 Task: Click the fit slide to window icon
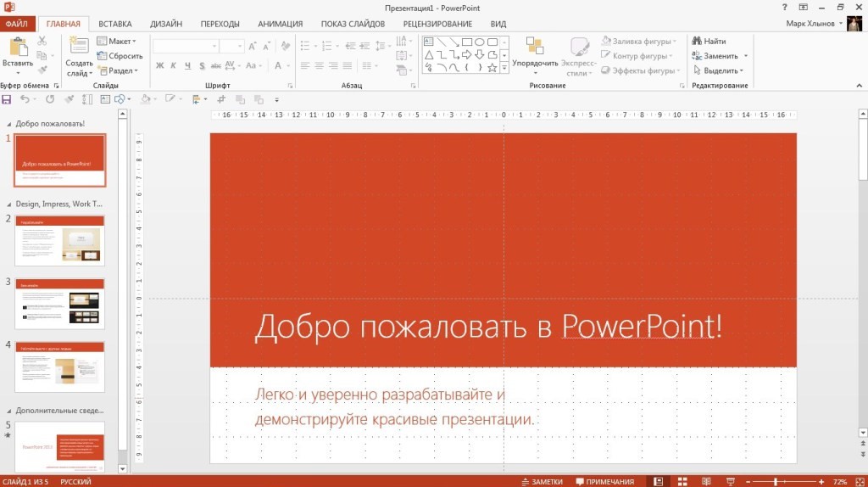pyautogui.click(x=858, y=481)
